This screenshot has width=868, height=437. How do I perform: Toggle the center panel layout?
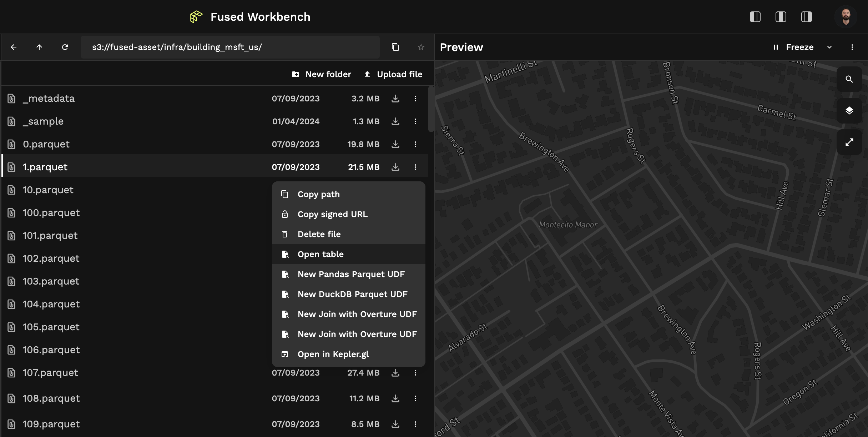coord(781,17)
